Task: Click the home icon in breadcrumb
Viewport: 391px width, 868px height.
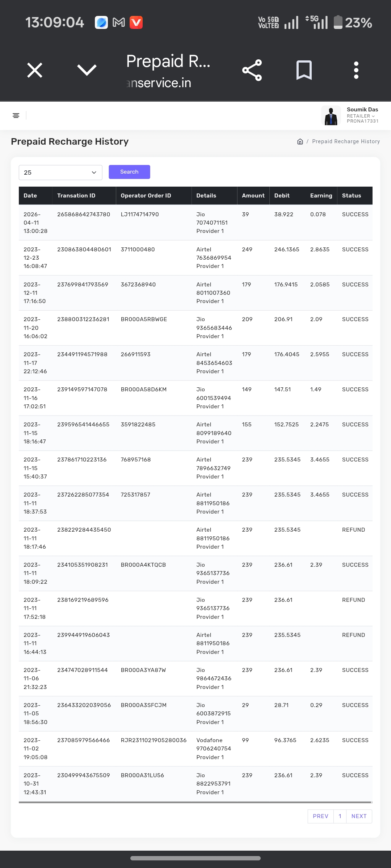Action: click(x=300, y=141)
